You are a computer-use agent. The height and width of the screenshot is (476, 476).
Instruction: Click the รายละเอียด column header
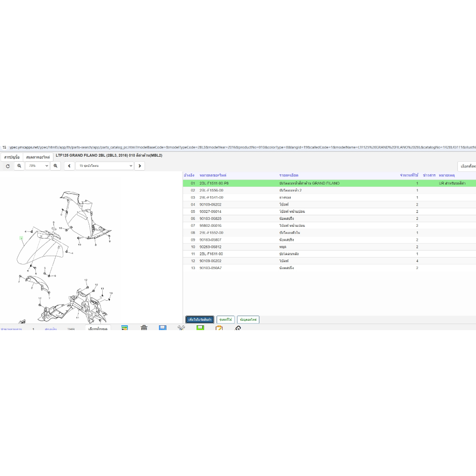289,175
